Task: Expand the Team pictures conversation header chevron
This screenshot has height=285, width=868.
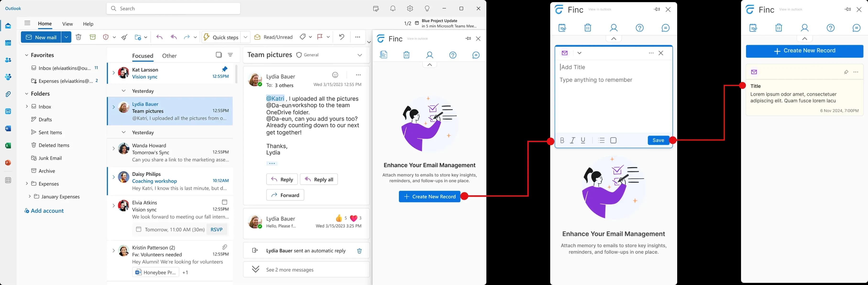Action: pyautogui.click(x=360, y=55)
